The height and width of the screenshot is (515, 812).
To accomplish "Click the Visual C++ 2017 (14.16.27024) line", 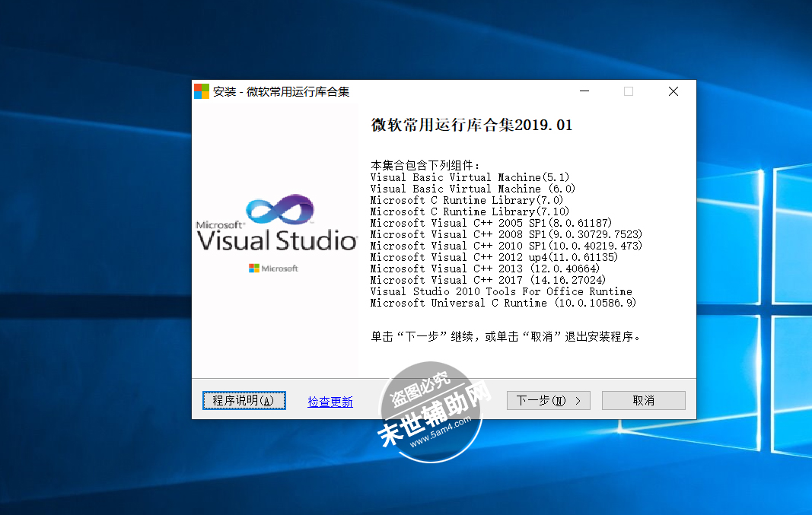I will click(x=489, y=280).
